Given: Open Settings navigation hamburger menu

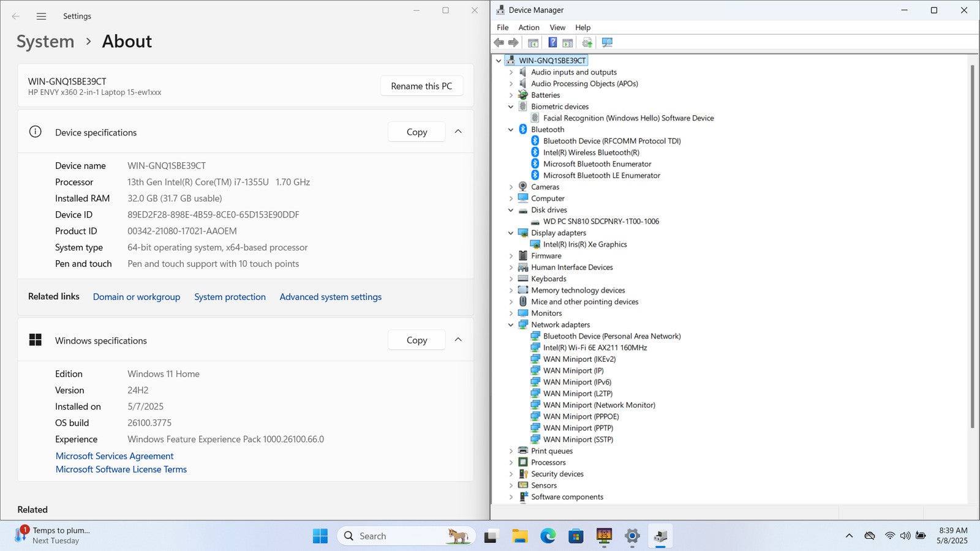Looking at the screenshot, I should point(41,17).
